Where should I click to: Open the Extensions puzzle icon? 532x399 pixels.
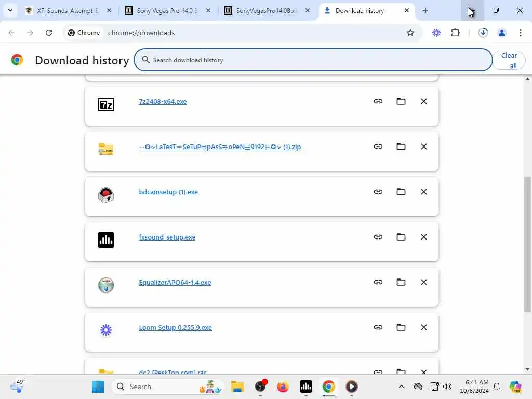(x=455, y=33)
